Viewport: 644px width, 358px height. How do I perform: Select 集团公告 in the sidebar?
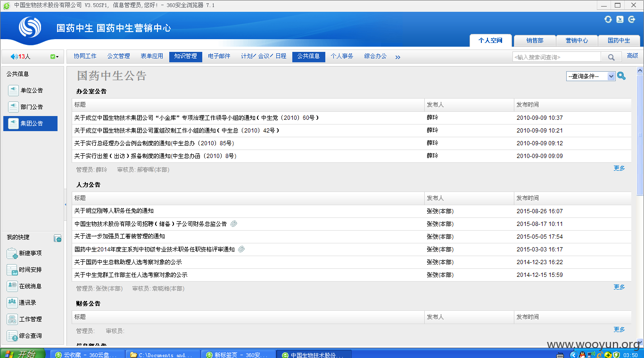pyautogui.click(x=30, y=124)
